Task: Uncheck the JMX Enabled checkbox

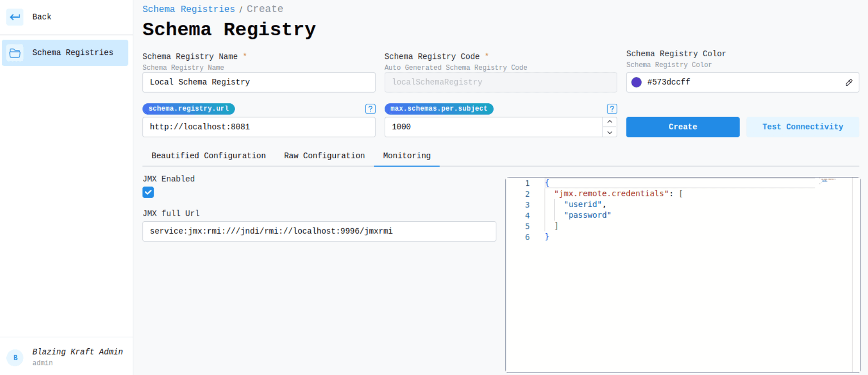Action: [x=148, y=192]
